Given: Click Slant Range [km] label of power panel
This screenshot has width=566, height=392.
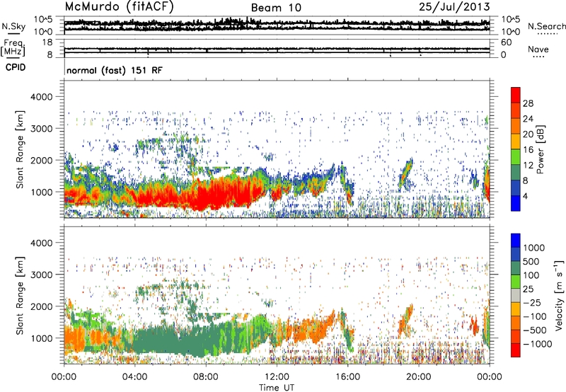Looking at the screenshot, I should click(20, 149).
